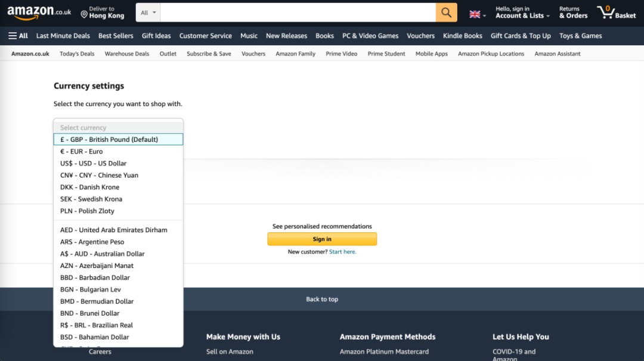Click the Start here link
644x361 pixels.
tap(342, 252)
